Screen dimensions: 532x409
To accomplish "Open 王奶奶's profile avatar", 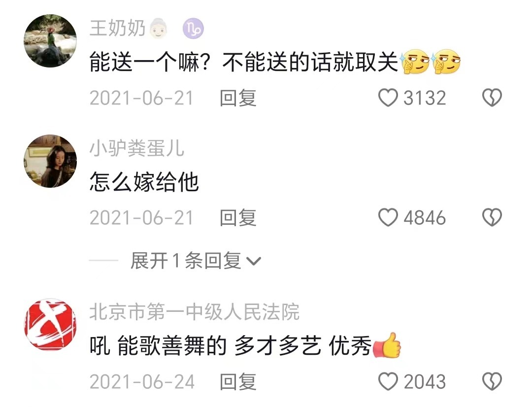I will pyautogui.click(x=50, y=41).
